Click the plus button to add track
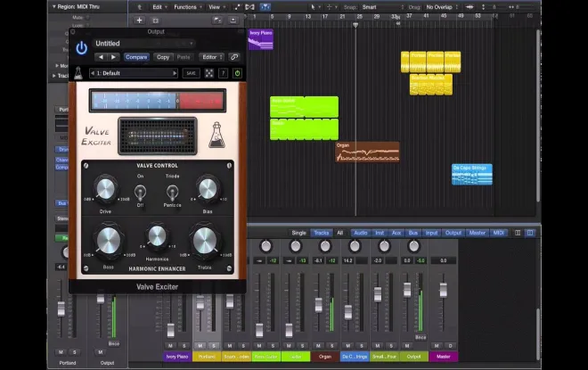This screenshot has height=370, width=588. 139,21
